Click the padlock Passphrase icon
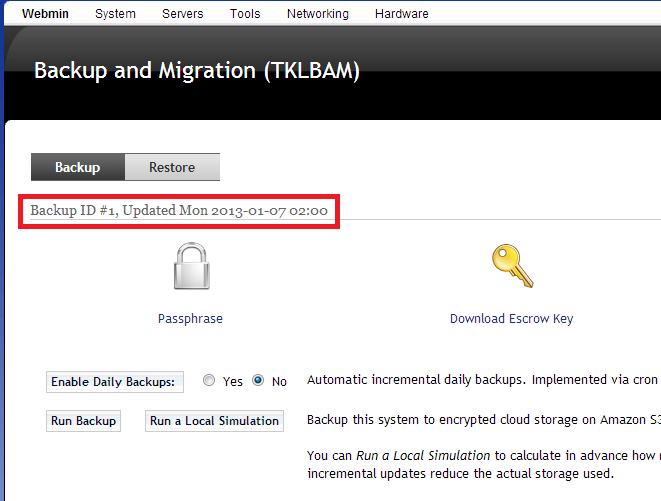 (x=190, y=268)
